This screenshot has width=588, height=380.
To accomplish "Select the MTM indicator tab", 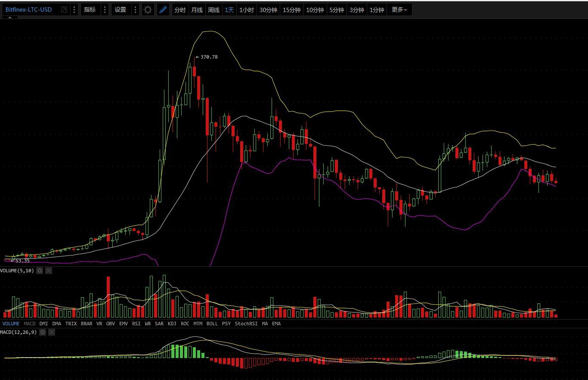I will [198, 324].
